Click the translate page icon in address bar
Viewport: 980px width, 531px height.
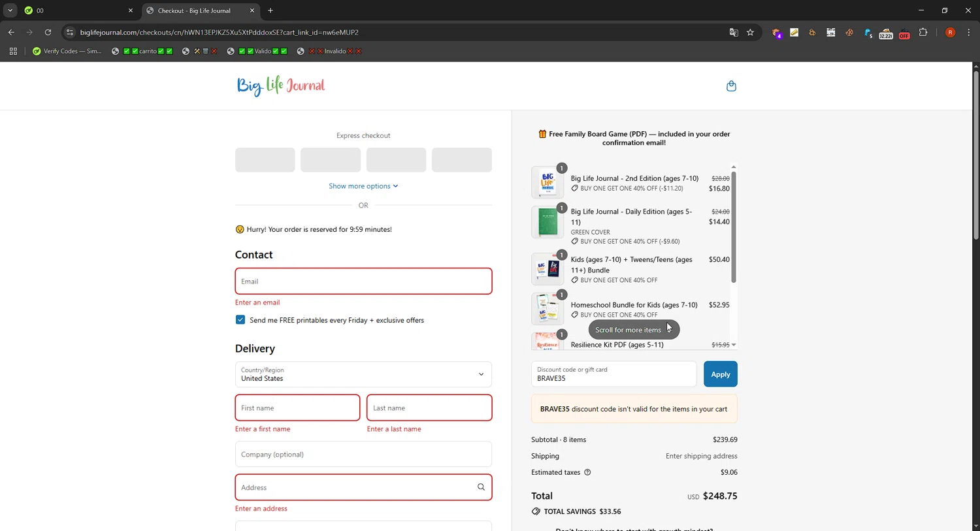(734, 32)
